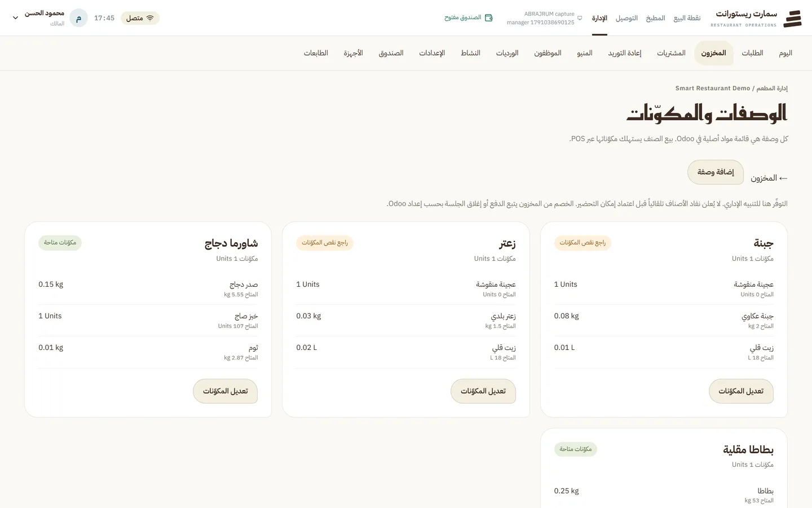Click تعديل المكوّنات on the شاورما دجاج card
The image size is (812, 508).
[x=226, y=391]
